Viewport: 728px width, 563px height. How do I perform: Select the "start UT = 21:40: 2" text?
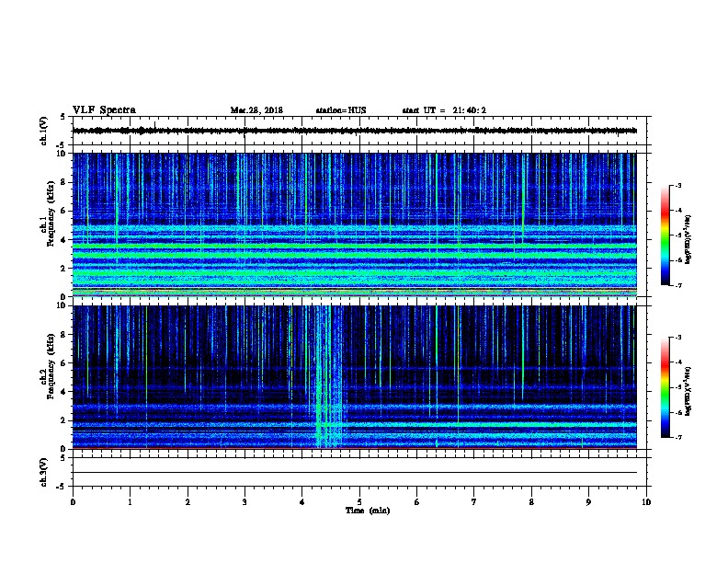click(444, 110)
